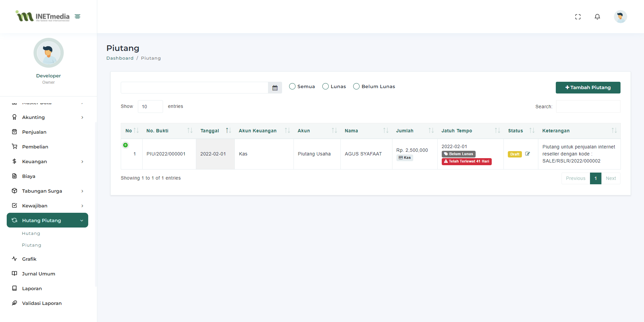Go to Penjualan in the sidebar
The image size is (644, 322).
34,132
